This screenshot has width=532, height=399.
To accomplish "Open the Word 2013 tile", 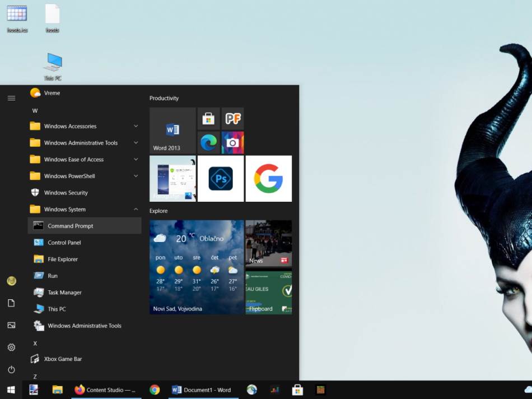I will (172, 131).
